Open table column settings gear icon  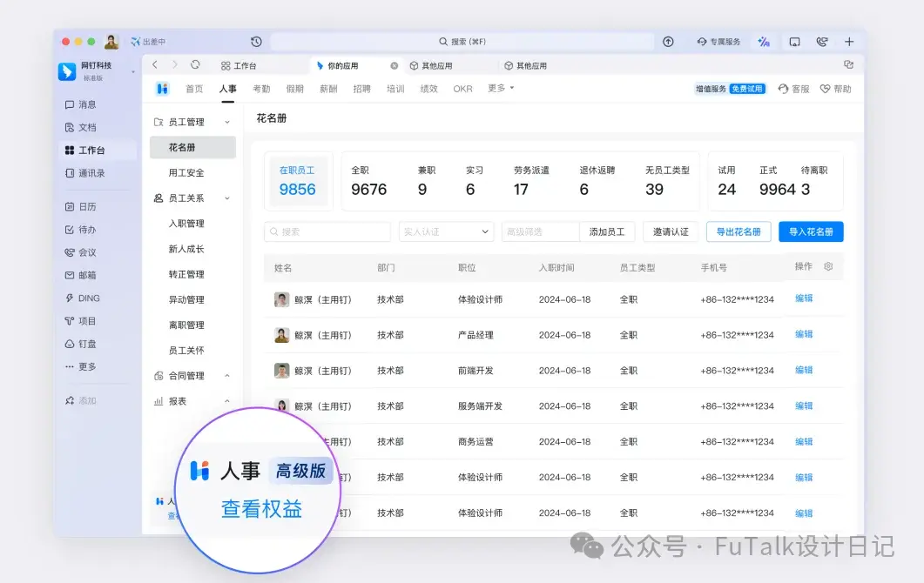pyautogui.click(x=828, y=267)
